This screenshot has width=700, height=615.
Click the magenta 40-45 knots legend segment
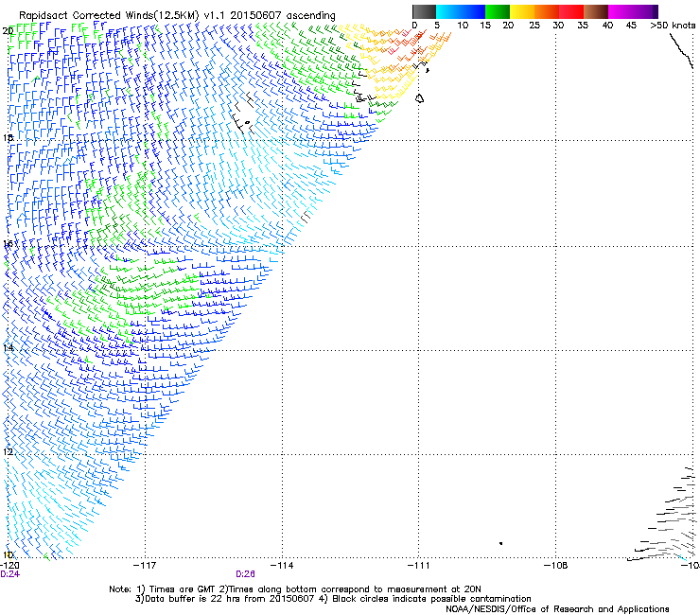click(x=621, y=11)
